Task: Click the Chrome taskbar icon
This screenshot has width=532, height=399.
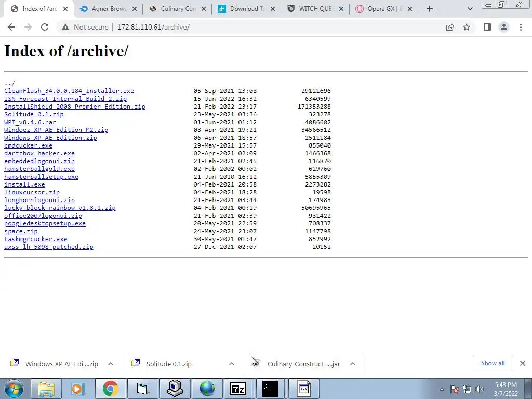Action: pyautogui.click(x=110, y=389)
